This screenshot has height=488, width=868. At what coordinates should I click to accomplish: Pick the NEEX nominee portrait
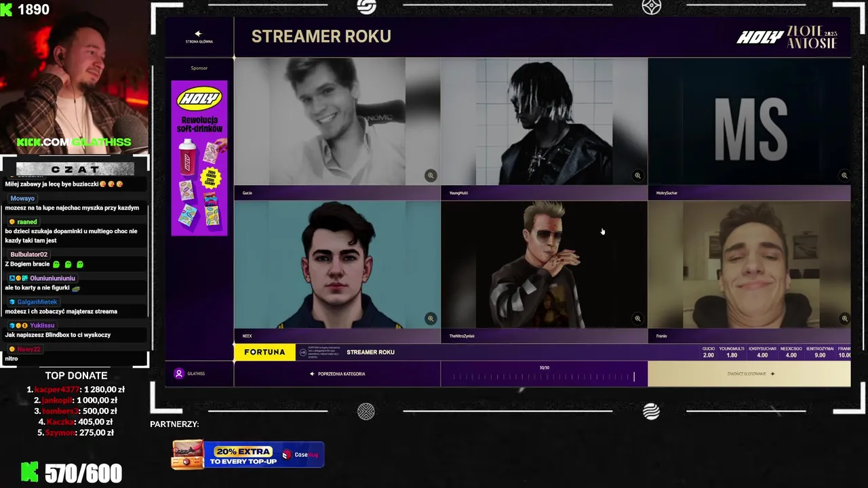point(337,264)
